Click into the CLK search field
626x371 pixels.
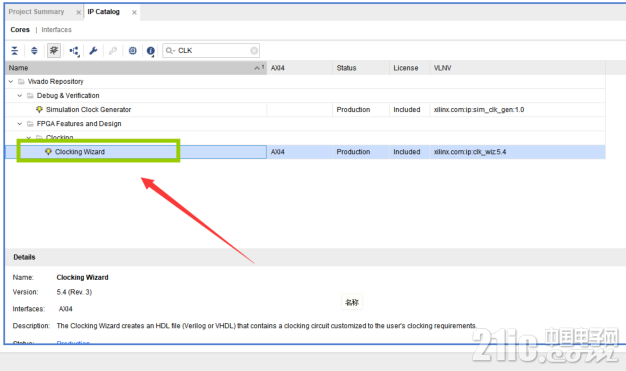coord(211,51)
